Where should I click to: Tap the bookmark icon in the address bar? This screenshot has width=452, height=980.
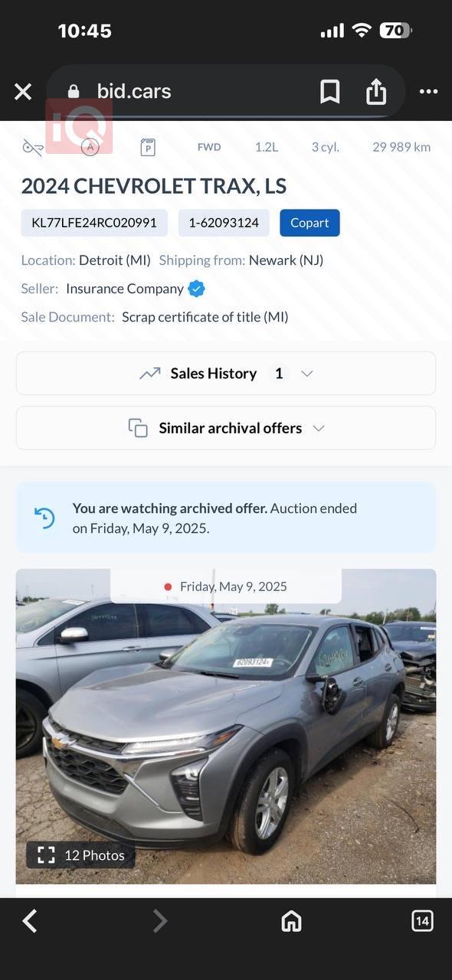(x=329, y=91)
